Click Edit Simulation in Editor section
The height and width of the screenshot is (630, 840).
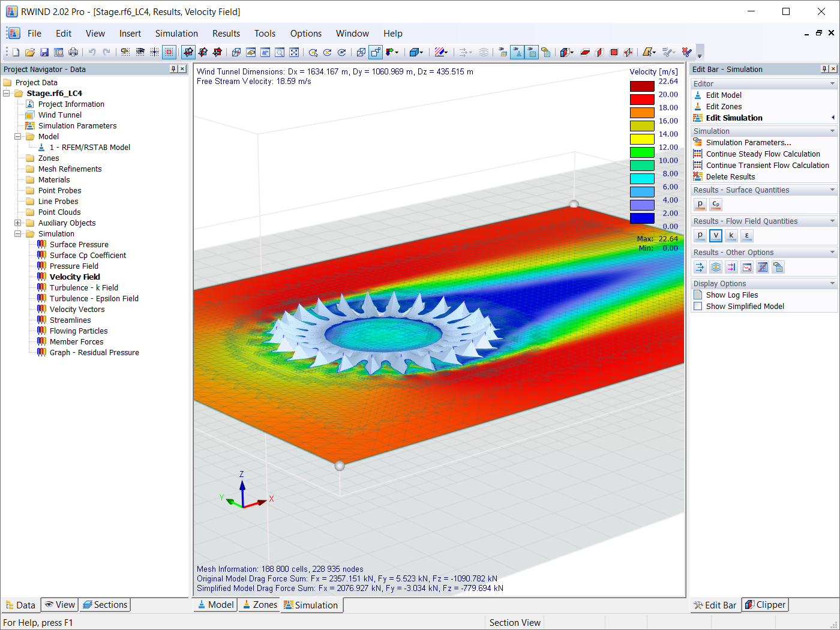tap(734, 118)
